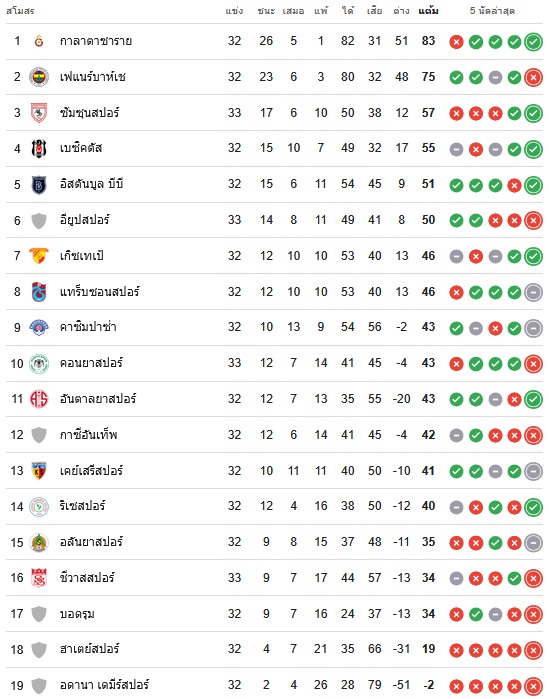Viewport: 549px width, 699px height.
Task: Click the สโมสร club column header
Action: (x=20, y=11)
